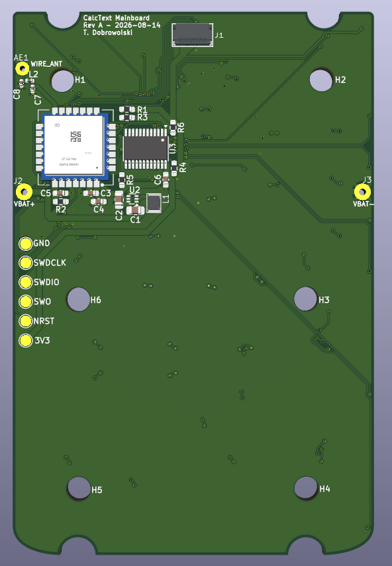The height and width of the screenshot is (566, 392).
Task: Click the SWDIO test pad
Action: click(26, 282)
